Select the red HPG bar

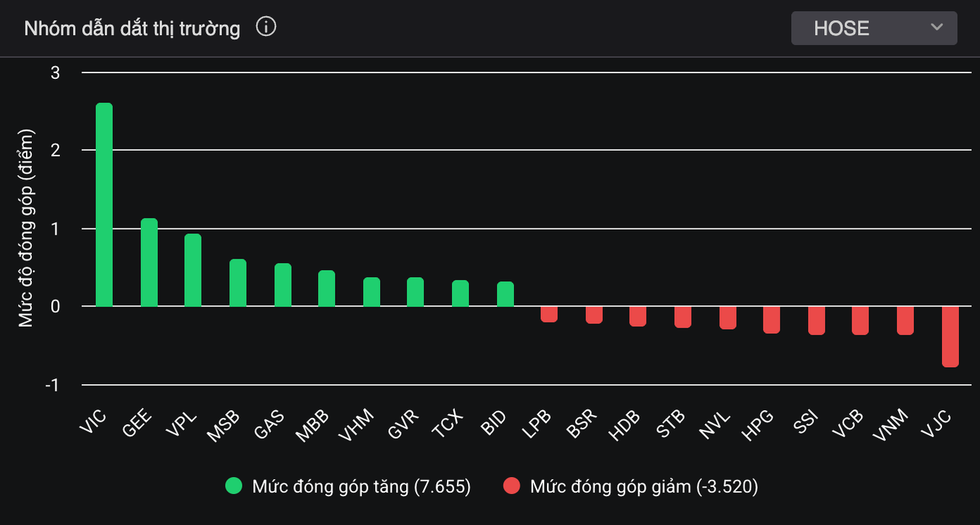[x=771, y=319]
